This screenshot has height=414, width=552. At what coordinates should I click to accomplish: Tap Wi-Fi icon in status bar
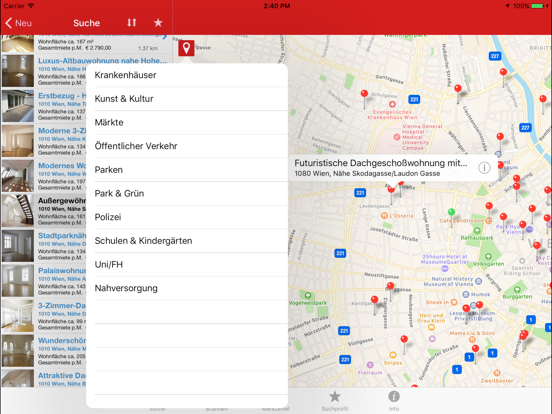(x=31, y=6)
